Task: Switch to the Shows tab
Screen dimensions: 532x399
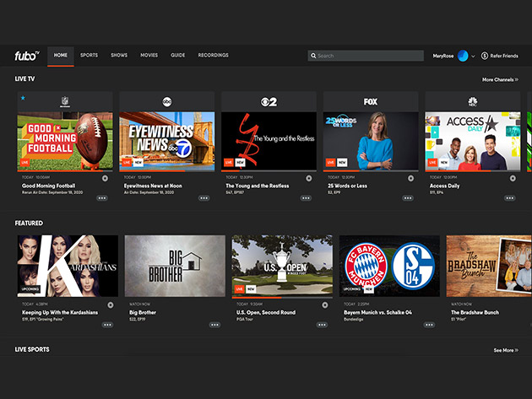Action: (x=119, y=56)
